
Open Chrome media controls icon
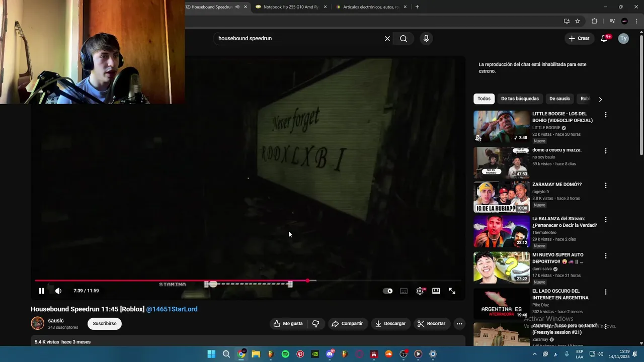pyautogui.click(x=612, y=21)
